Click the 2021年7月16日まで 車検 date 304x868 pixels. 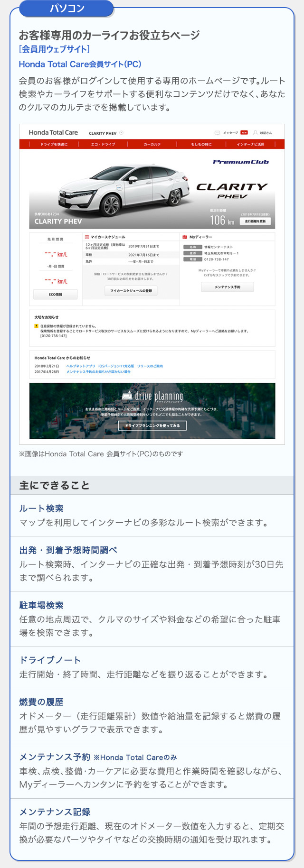tap(143, 255)
